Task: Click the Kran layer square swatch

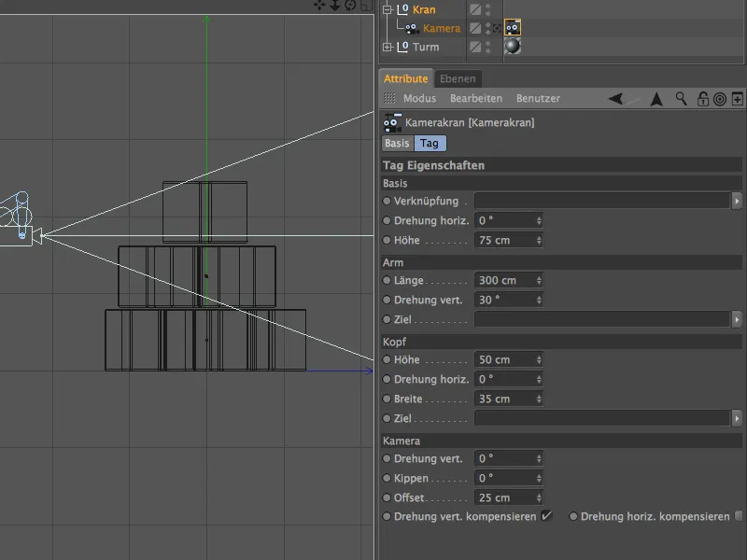Action: [475, 9]
